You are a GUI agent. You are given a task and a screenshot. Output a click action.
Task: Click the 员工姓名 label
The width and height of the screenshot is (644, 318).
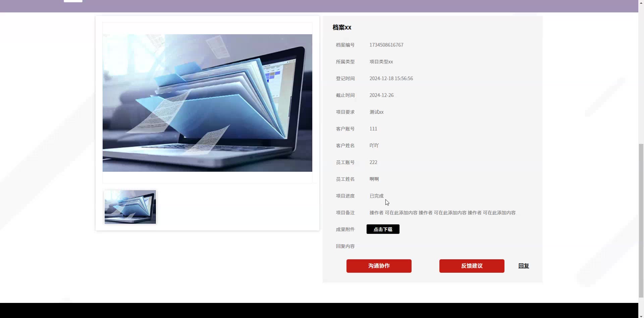[345, 179]
